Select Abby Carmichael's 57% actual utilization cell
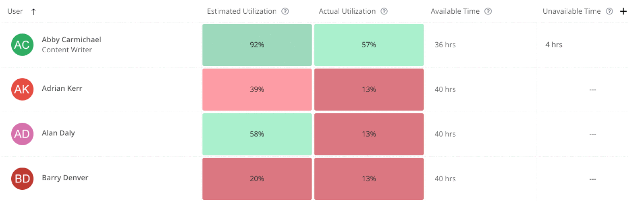Viewport: 644px width, 201px height. coord(369,45)
